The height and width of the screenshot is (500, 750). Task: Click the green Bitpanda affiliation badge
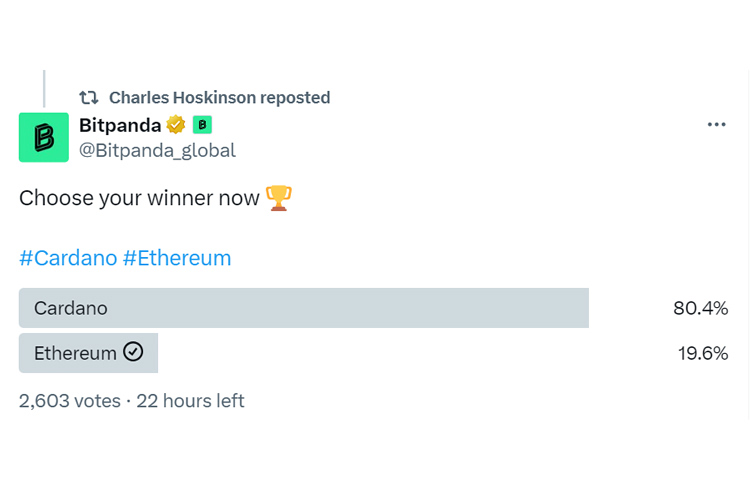click(x=202, y=125)
